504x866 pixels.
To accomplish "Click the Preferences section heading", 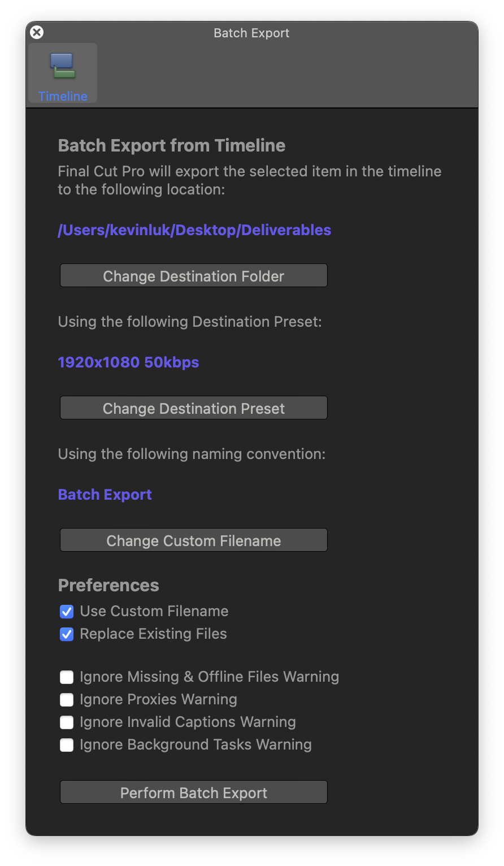I will point(108,585).
